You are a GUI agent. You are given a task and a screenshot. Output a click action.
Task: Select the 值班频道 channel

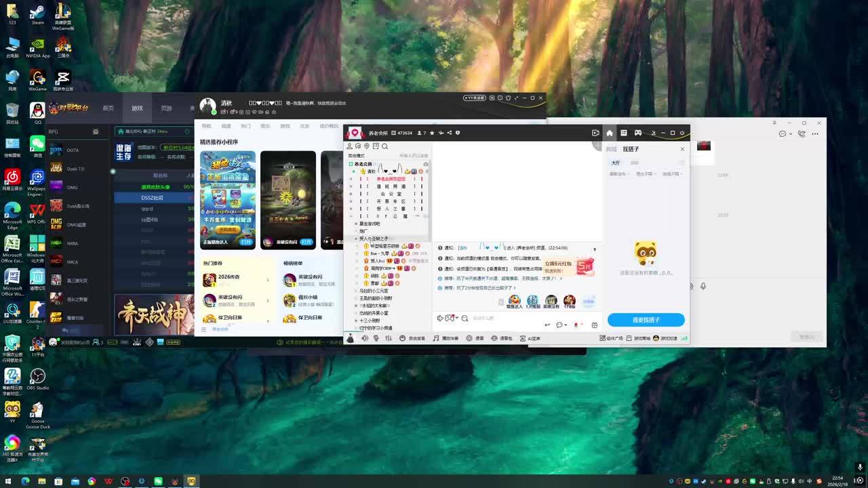(391, 186)
